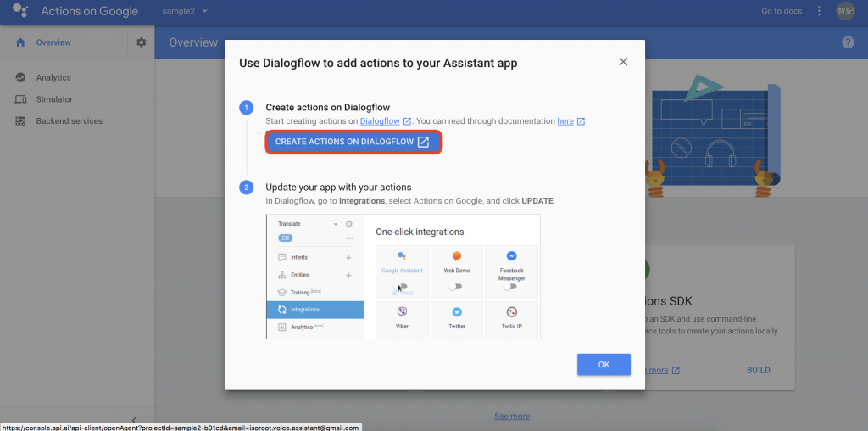The image size is (868, 431).
Task: Click CREATE ACTIONS ON DIALOGFLOW button
Action: click(x=353, y=142)
